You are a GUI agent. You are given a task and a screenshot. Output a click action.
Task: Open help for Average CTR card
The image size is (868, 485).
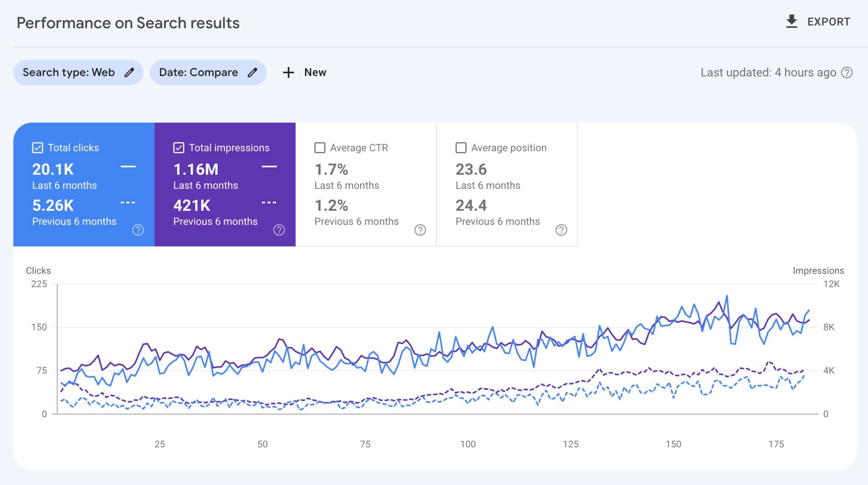pos(420,230)
